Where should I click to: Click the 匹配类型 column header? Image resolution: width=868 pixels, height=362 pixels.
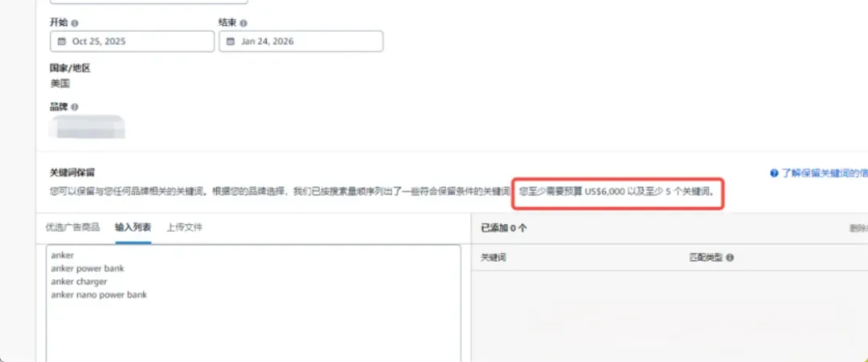click(706, 258)
